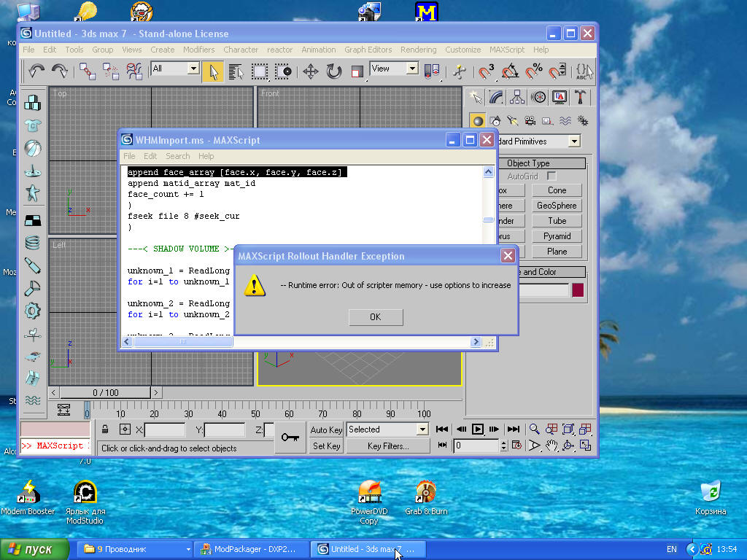
Task: Click OK in the exception dialog
Action: pos(376,317)
